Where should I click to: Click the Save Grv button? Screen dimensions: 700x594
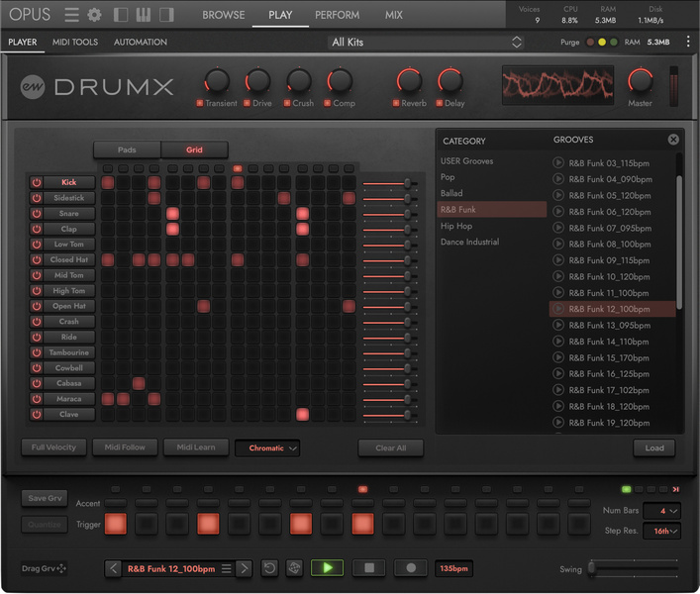[x=45, y=498]
